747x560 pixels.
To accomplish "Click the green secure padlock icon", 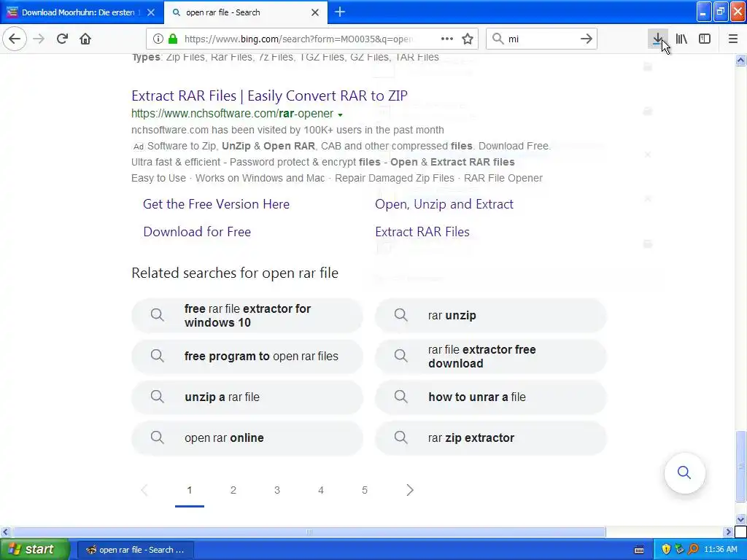I will 173,39.
